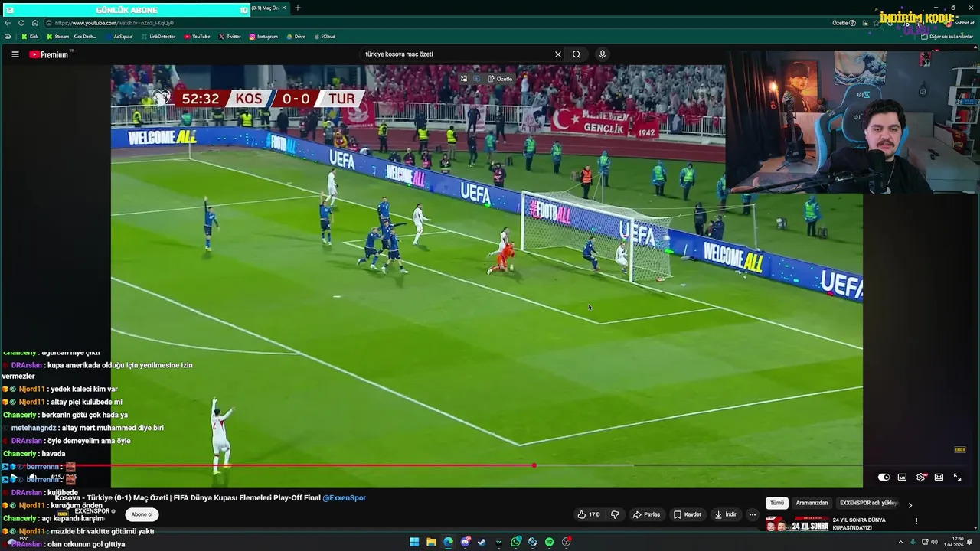The width and height of the screenshot is (980, 551).
Task: Expand more filter chips with arrow
Action: click(910, 504)
